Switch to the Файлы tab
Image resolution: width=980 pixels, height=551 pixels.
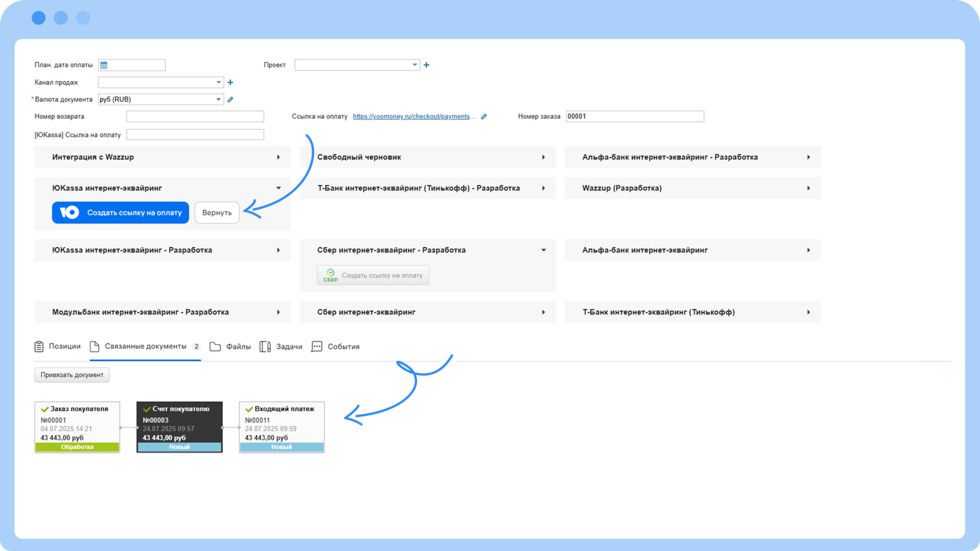[230, 346]
